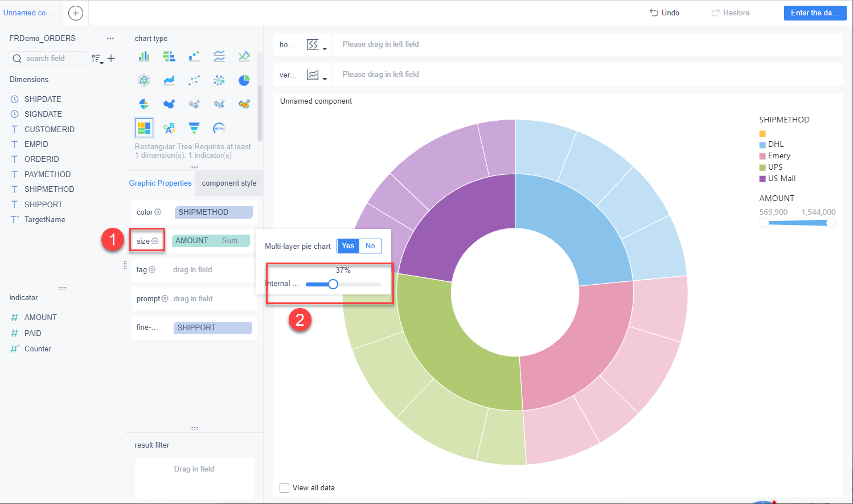Select the pie chart type
This screenshot has height=504, width=853.
244,80
